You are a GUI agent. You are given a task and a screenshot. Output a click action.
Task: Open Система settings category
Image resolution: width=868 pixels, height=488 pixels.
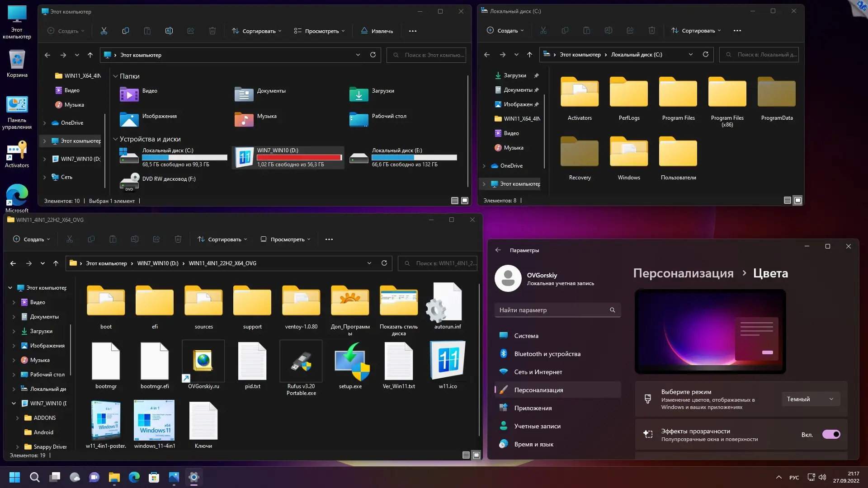(x=526, y=336)
